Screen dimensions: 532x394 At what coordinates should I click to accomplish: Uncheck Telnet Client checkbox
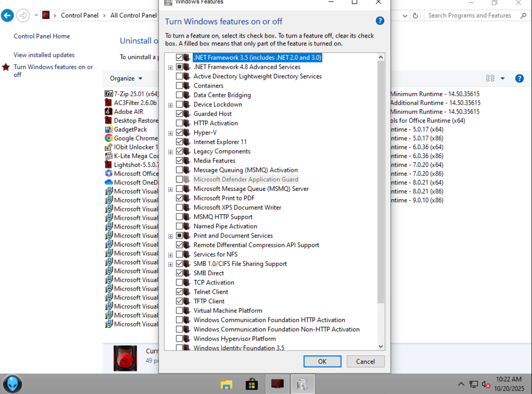[180, 292]
